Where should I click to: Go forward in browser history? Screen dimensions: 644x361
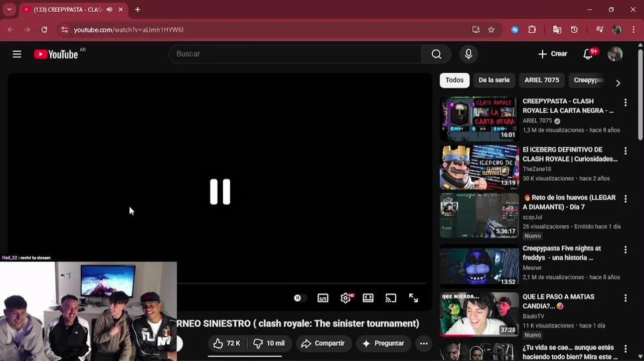(27, 30)
